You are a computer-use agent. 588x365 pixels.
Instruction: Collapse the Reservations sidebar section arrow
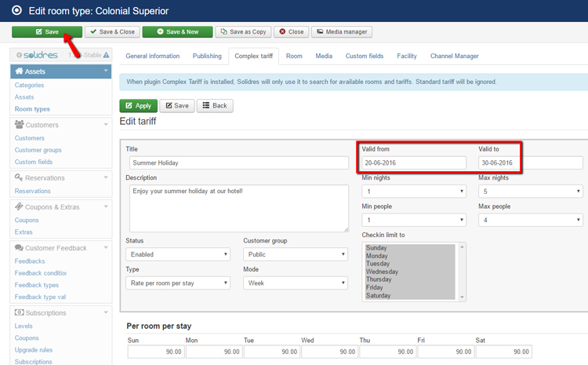[106, 177]
